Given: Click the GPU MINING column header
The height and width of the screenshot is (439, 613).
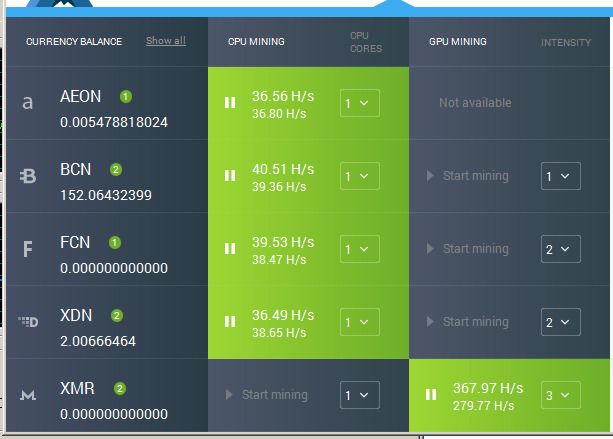Looking at the screenshot, I should [458, 41].
